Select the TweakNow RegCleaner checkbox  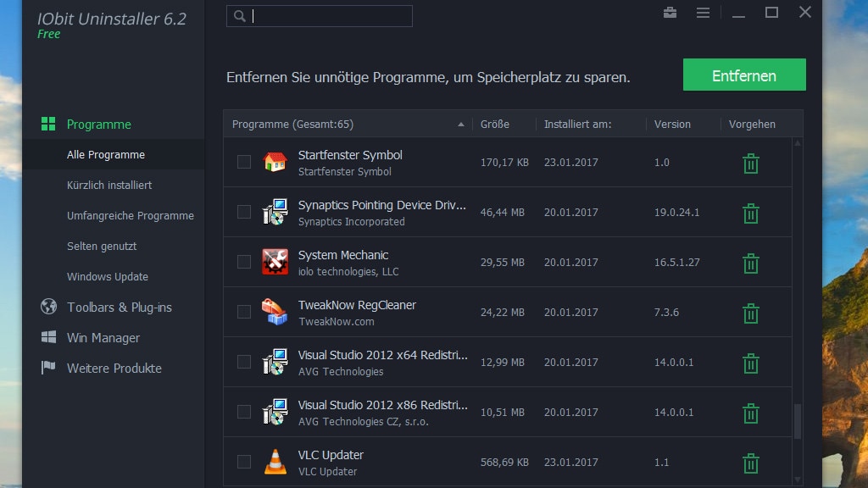tap(243, 313)
